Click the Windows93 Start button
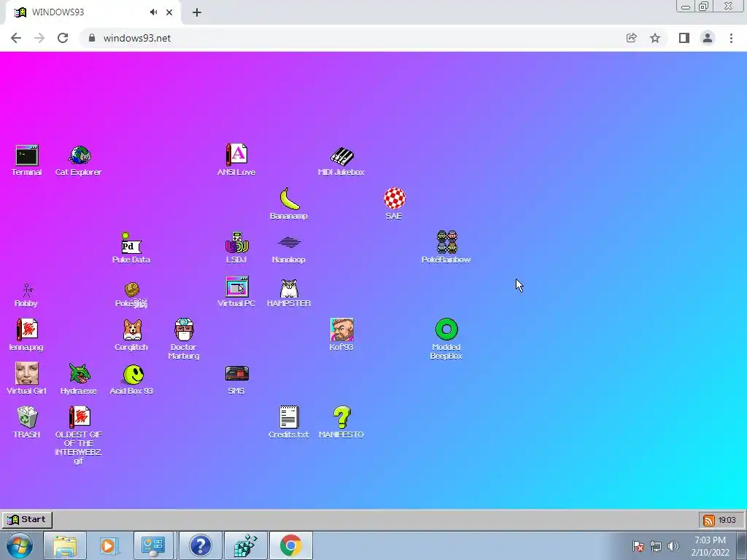The image size is (747, 560). tap(27, 519)
